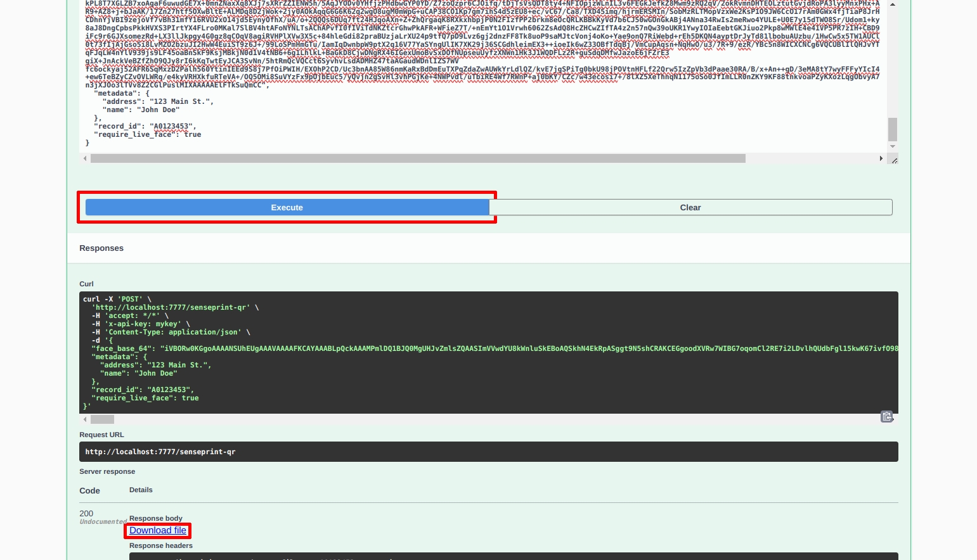Click the Responses section heading
Screen dimensions: 977x560
point(101,248)
